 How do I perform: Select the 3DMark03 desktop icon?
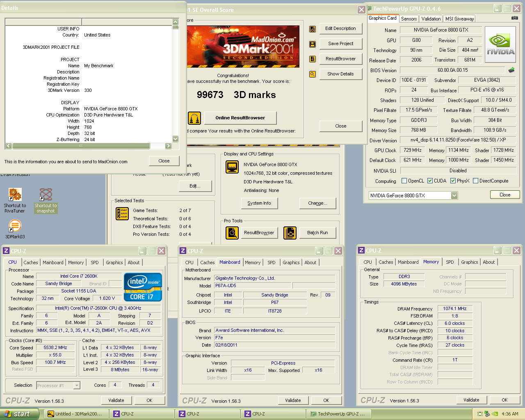(x=15, y=229)
